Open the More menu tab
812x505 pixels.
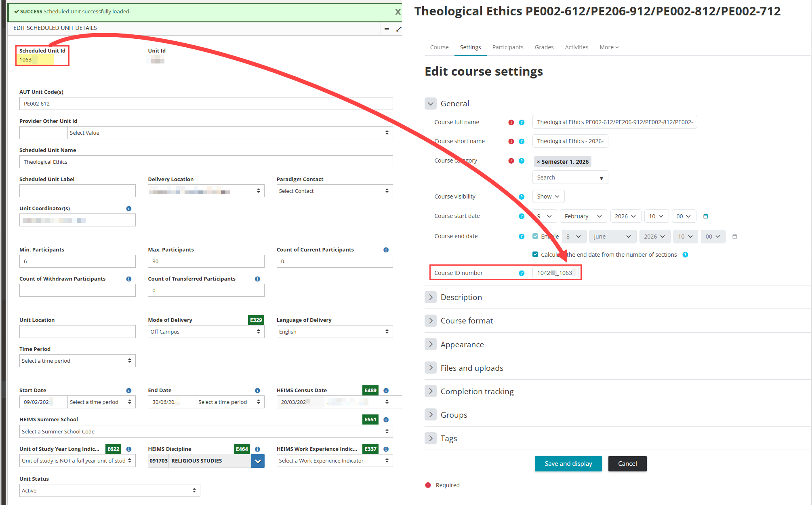click(609, 47)
